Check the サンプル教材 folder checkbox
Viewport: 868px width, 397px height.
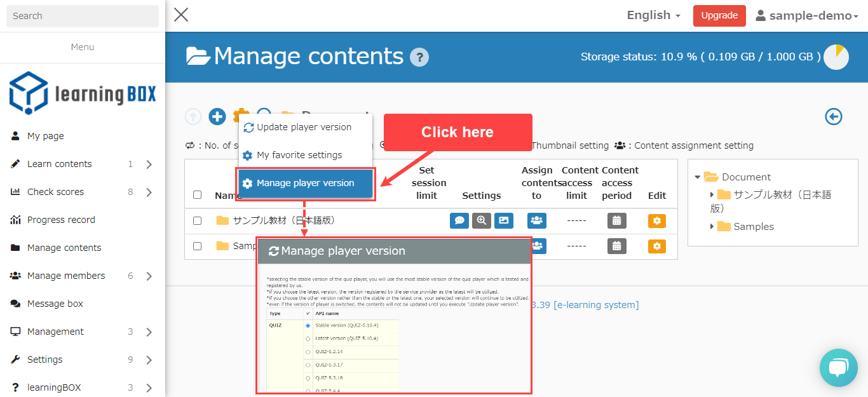(x=198, y=220)
